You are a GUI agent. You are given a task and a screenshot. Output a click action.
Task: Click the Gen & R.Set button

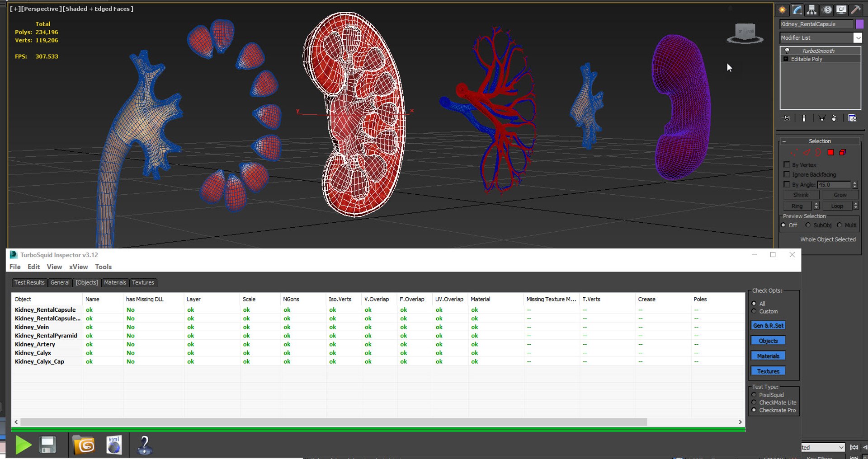(x=768, y=325)
